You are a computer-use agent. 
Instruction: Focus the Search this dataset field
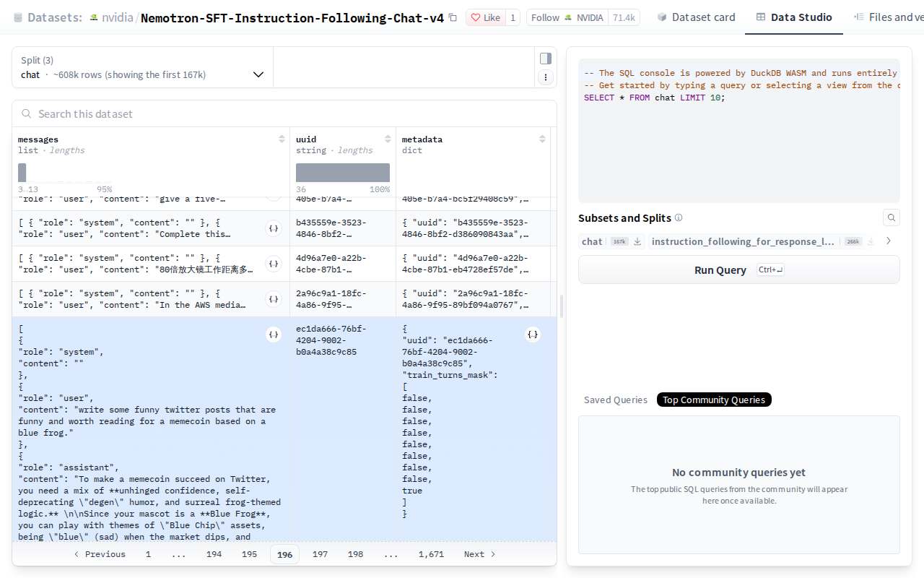coord(284,113)
